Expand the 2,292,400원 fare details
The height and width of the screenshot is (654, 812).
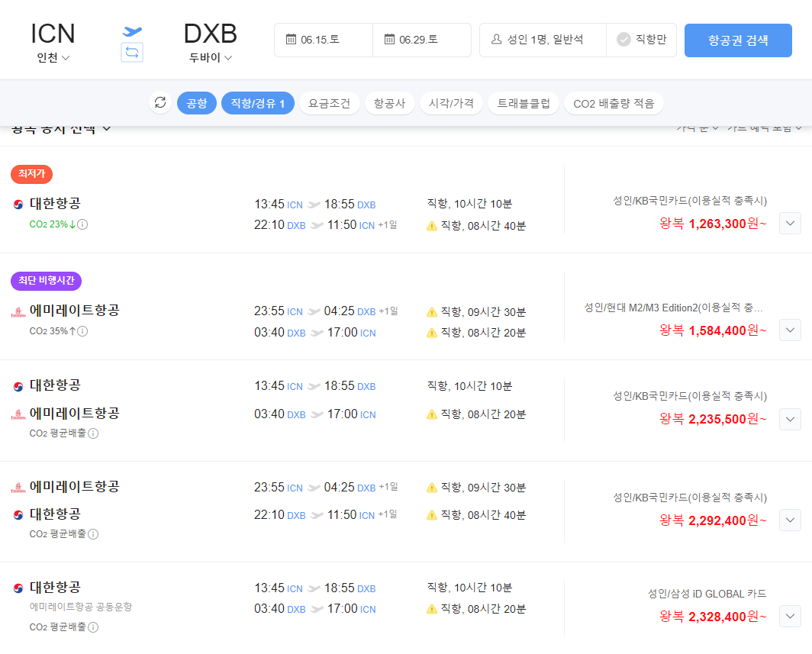tap(790, 520)
